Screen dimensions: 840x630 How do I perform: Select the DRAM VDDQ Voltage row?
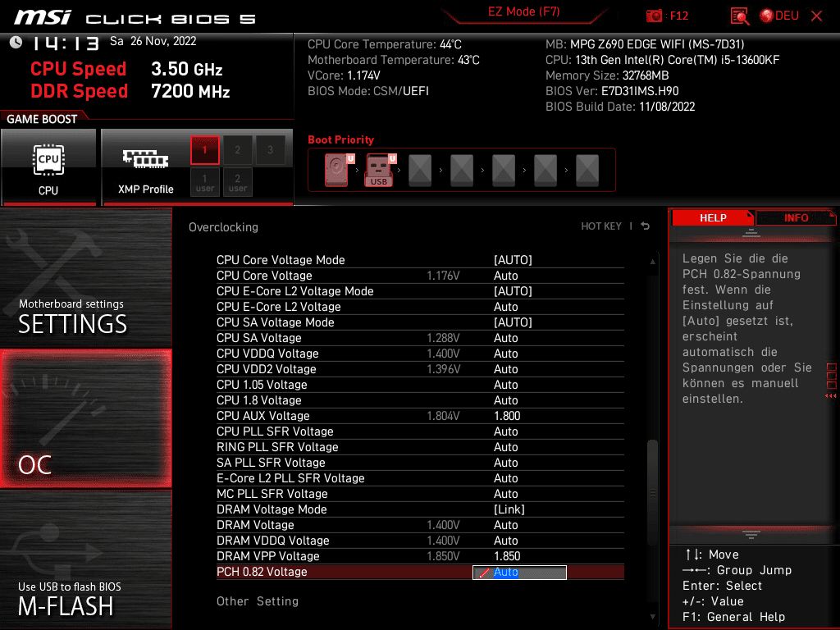[420, 540]
